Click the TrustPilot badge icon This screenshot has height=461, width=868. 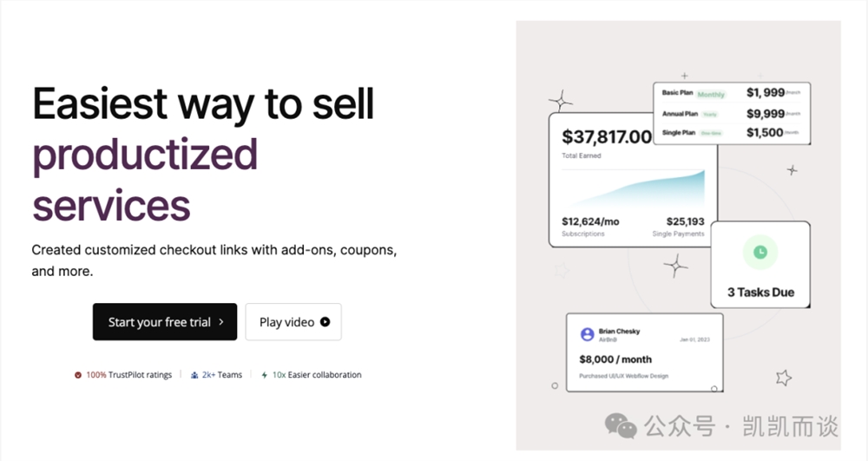pos(78,375)
